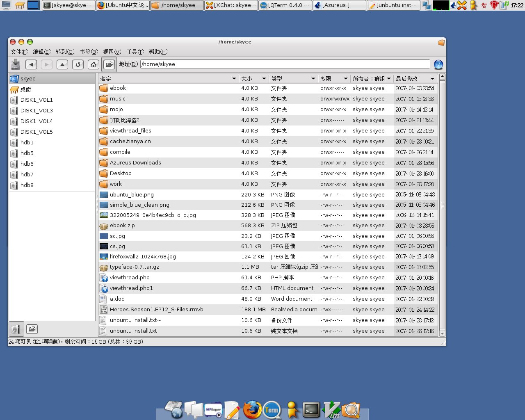Select the ebook folder icon
The image size is (525, 420).
tap(104, 88)
